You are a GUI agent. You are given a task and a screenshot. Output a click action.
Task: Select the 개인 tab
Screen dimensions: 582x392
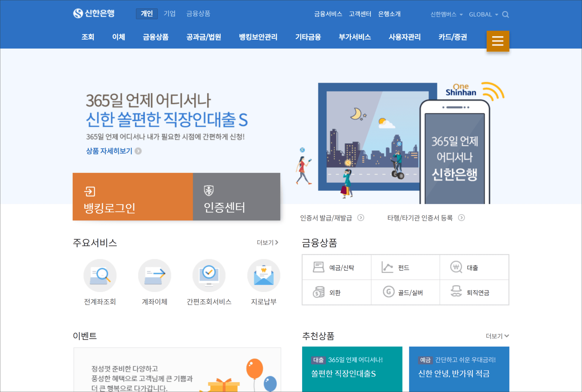pos(147,14)
